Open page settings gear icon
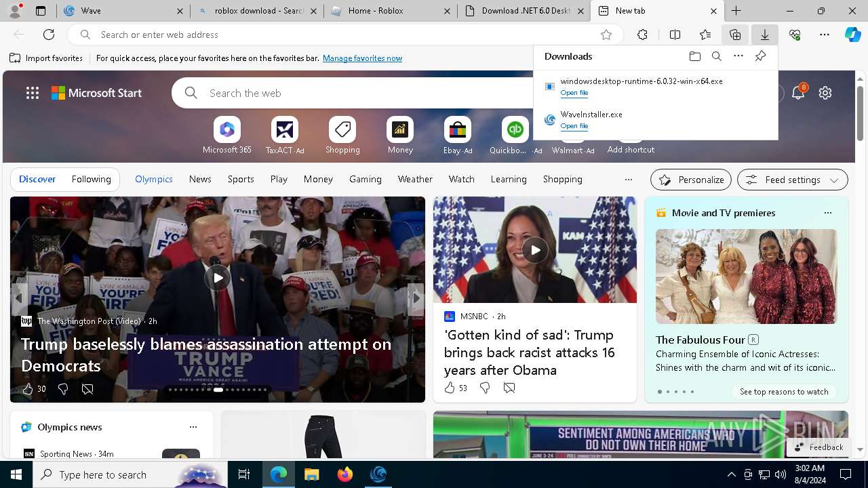 coord(825,93)
